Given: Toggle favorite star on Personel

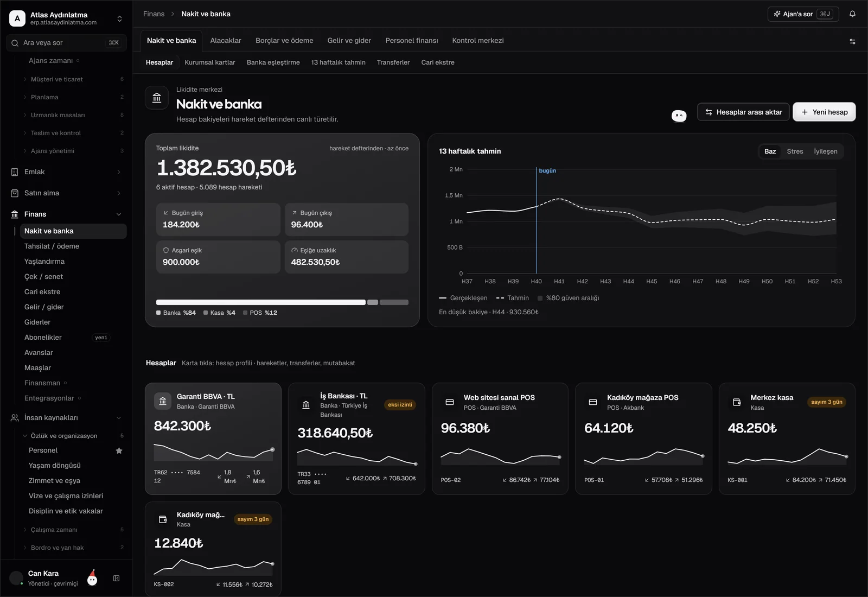Looking at the screenshot, I should (x=119, y=450).
